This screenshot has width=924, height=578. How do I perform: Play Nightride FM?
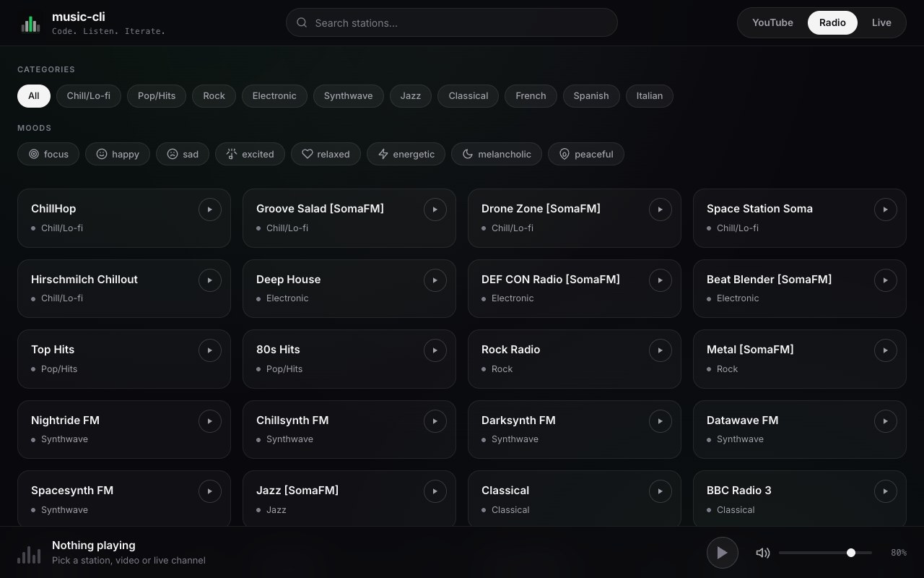[210, 421]
